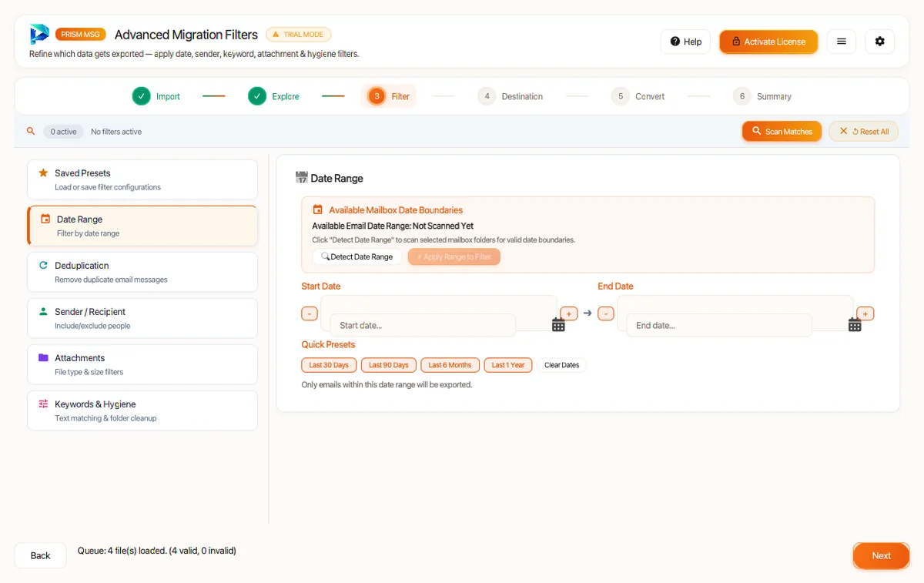This screenshot has height=583, width=924.
Task: Decrement End Date with minus button
Action: tap(606, 313)
